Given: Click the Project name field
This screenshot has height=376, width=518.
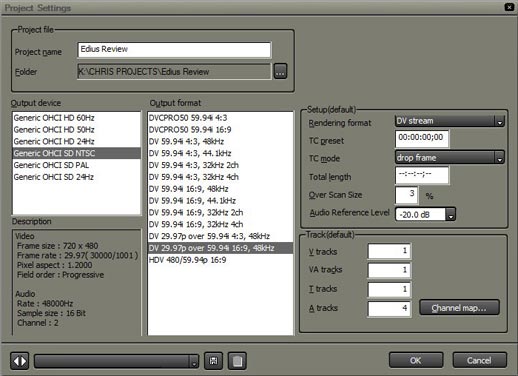Looking at the screenshot, I should coord(174,50).
